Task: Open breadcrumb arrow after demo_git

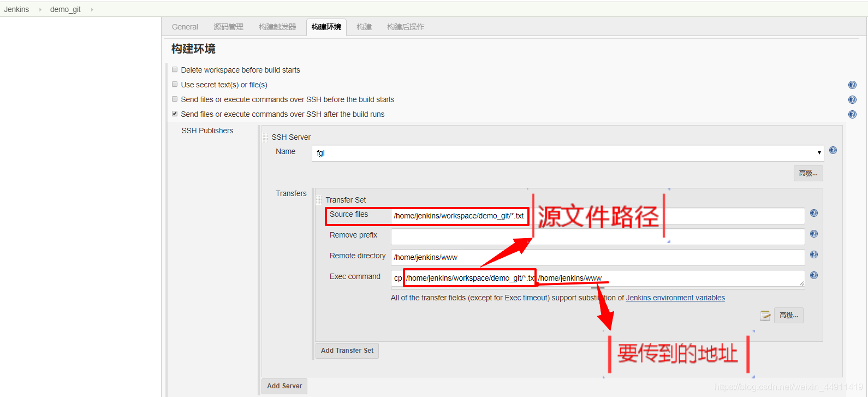Action: coord(92,9)
